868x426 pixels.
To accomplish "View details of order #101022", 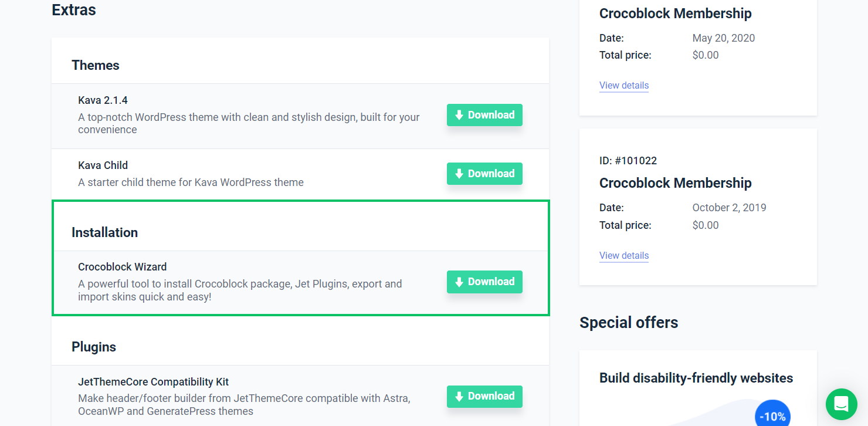I will pos(624,256).
